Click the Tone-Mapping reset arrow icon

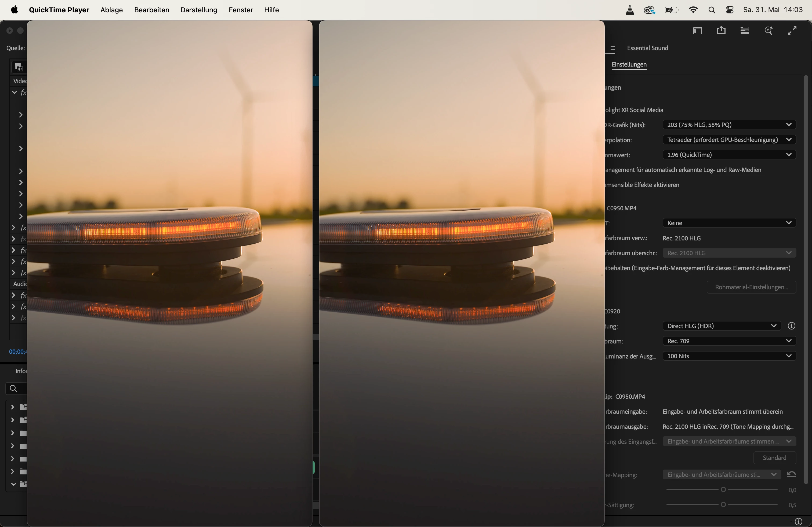click(792, 474)
